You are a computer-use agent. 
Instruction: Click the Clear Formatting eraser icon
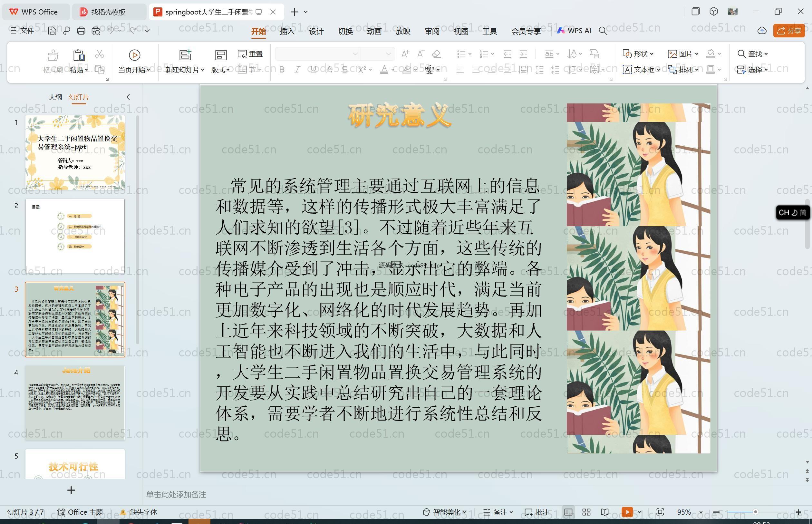tap(436, 54)
